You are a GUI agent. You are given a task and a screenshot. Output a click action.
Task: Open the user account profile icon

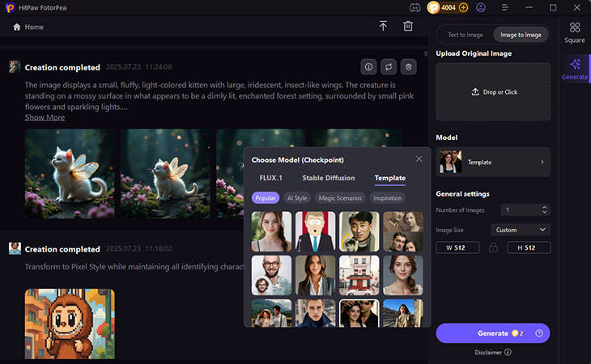[x=482, y=7]
